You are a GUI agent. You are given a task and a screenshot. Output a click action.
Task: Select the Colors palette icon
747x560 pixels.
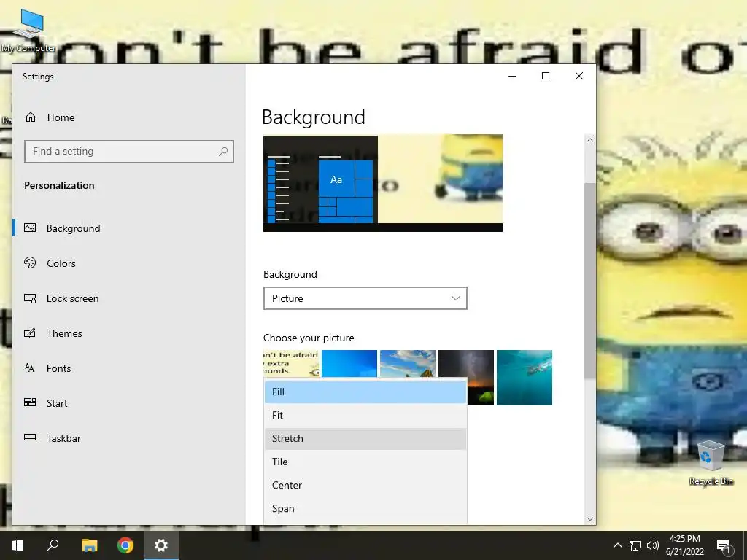[x=30, y=262]
